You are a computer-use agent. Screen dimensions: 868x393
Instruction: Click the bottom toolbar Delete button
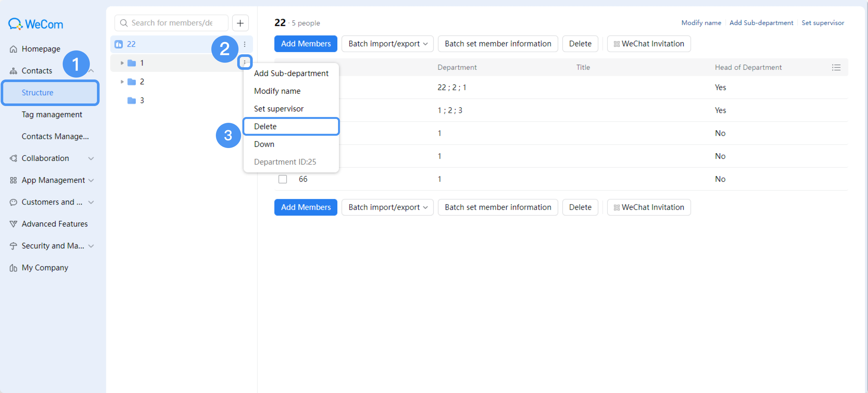tap(580, 207)
